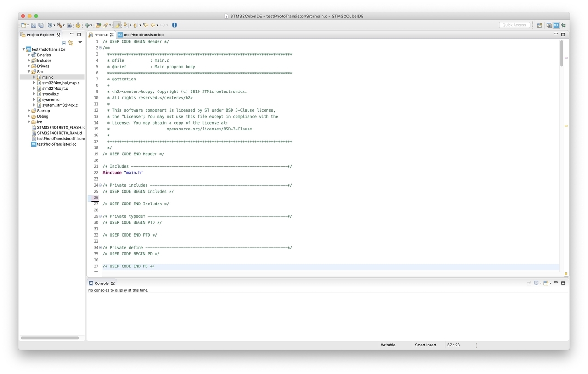
Task: Close the Project Explorer tab
Action: click(58, 35)
